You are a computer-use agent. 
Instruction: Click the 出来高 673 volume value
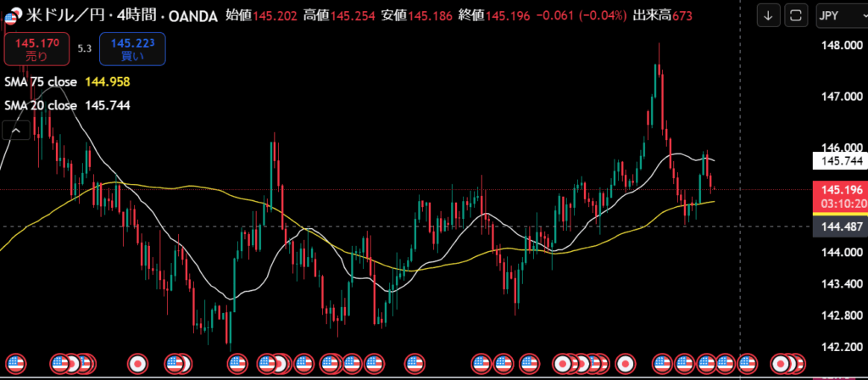pos(662,16)
